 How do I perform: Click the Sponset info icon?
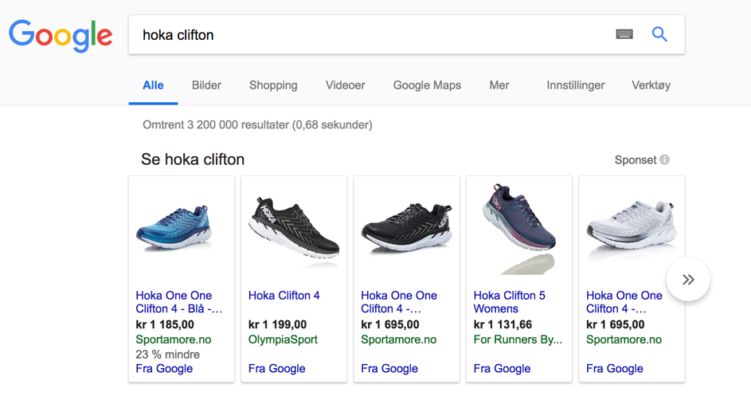click(664, 160)
